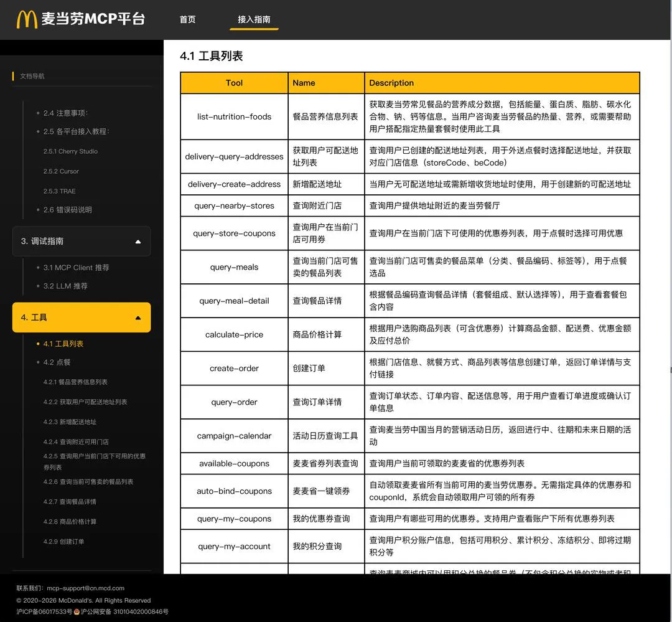
Task: Click query-meals table cell
Action: (234, 267)
